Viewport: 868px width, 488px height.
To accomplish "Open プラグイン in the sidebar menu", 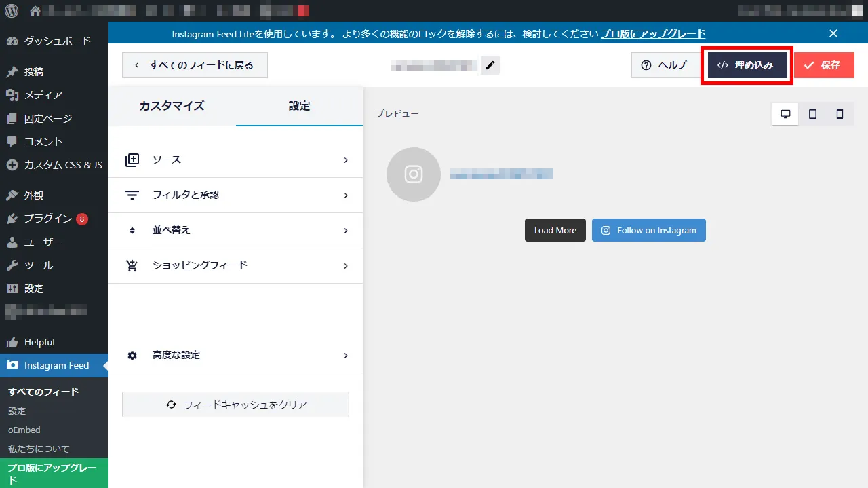I will click(x=47, y=219).
